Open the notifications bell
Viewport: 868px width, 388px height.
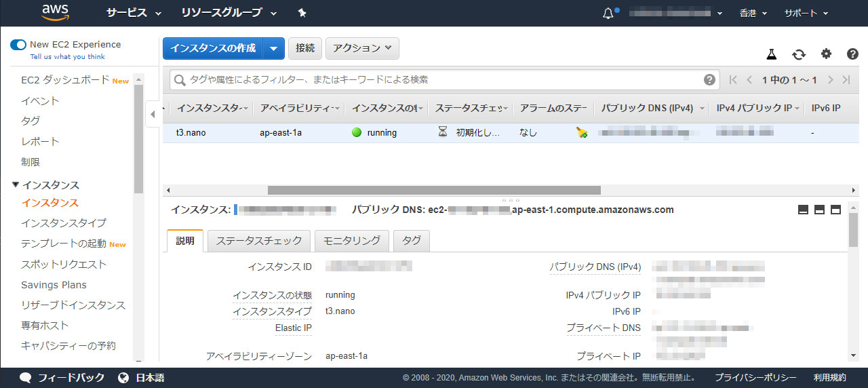(x=608, y=14)
